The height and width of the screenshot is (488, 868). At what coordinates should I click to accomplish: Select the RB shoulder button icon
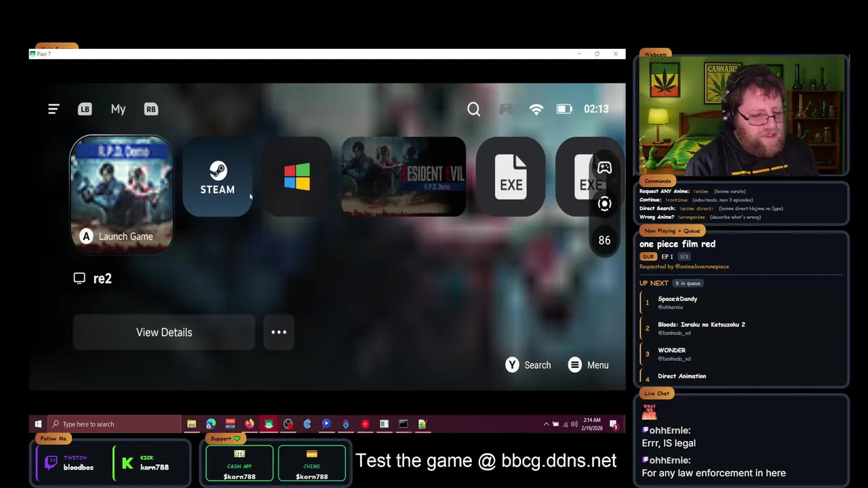151,109
